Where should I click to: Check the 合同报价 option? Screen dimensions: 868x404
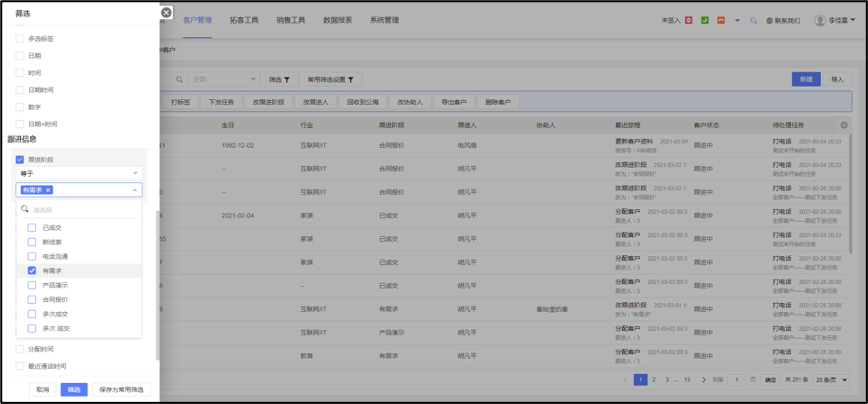point(32,299)
